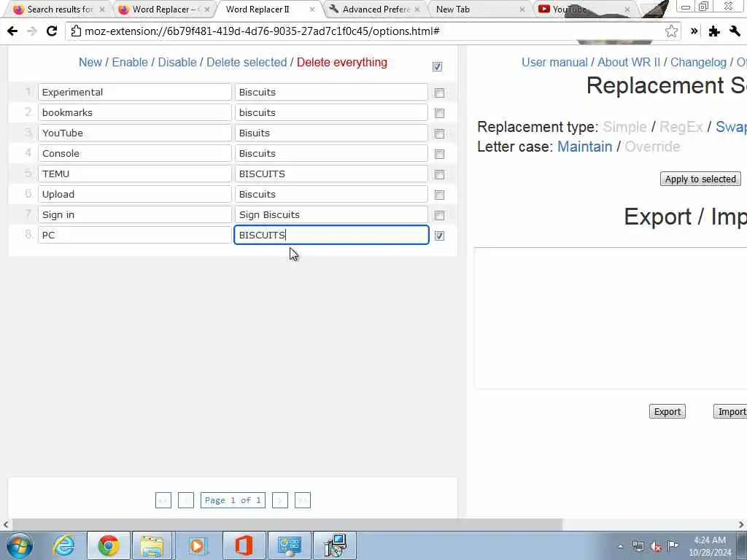Image resolution: width=747 pixels, height=560 pixels.
Task: Close the Advanced Preferences tab
Action: [x=417, y=9]
